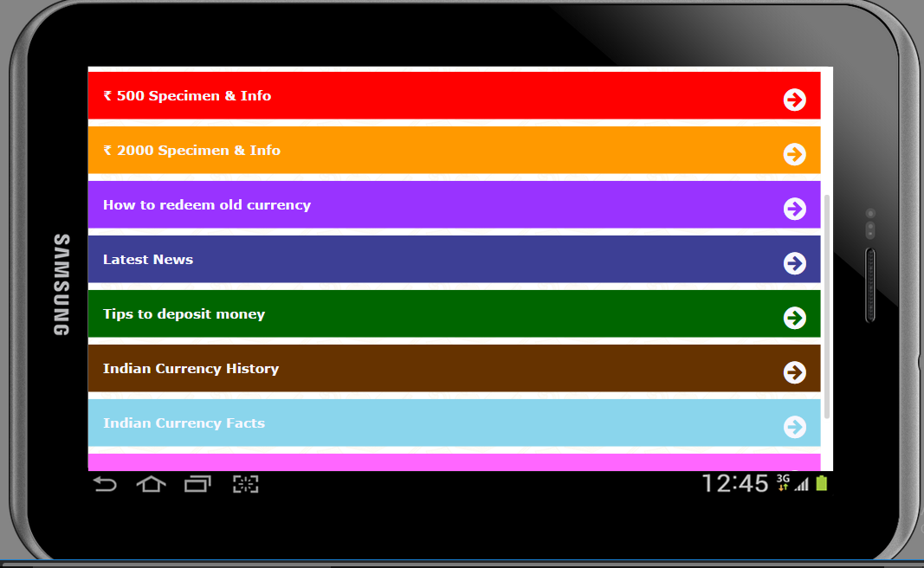Select Tips to deposit money
The height and width of the screenshot is (568, 924).
pyautogui.click(x=455, y=313)
